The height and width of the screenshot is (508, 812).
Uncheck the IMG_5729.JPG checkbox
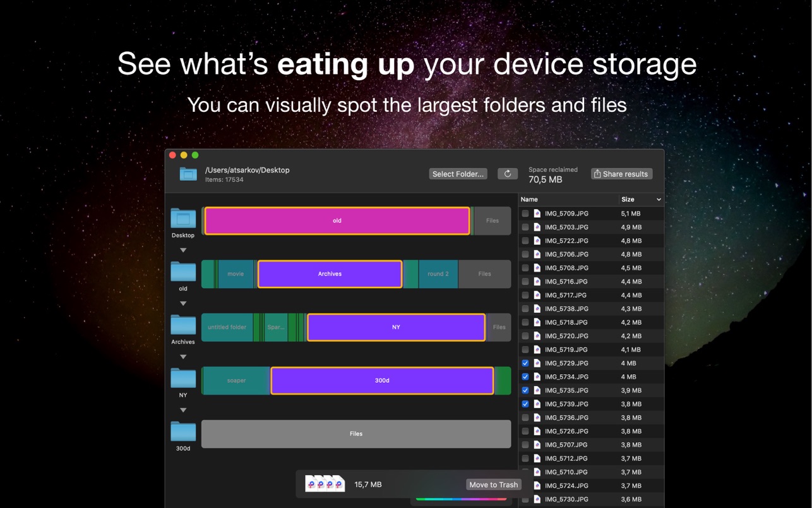click(x=525, y=363)
